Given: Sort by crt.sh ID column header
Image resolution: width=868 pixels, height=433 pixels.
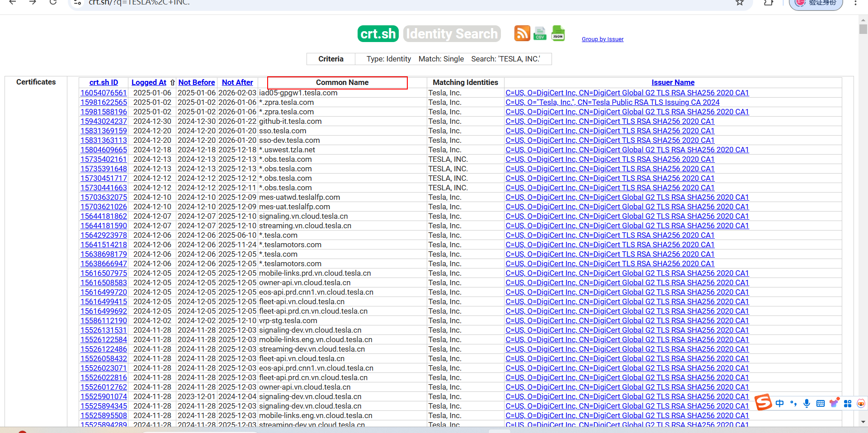Looking at the screenshot, I should pyautogui.click(x=104, y=82).
